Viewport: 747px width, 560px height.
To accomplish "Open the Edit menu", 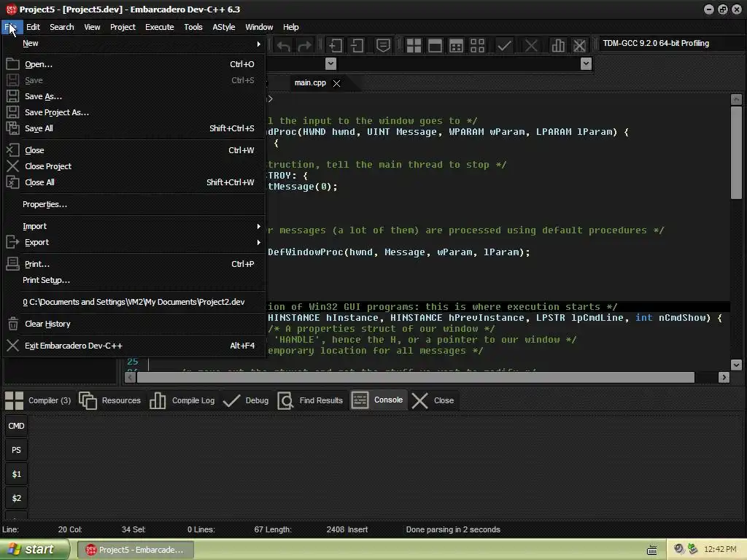I will 33,27.
